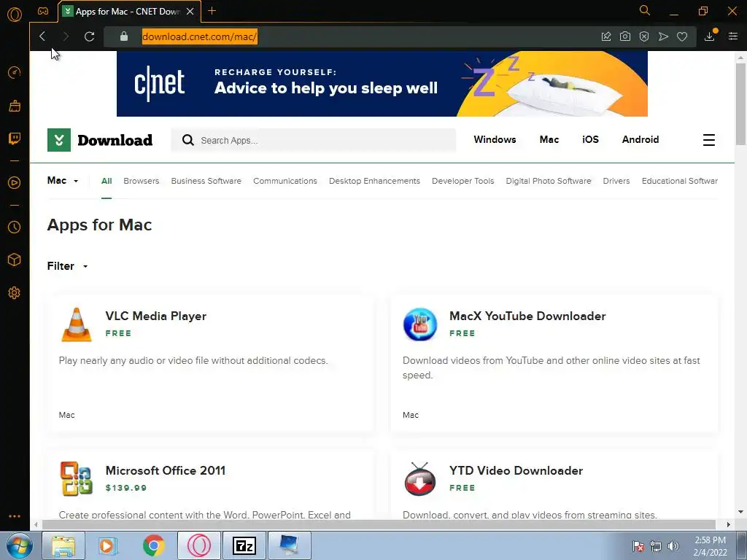
Task: Open Microsoft Office 2011 title link
Action: pos(166,470)
